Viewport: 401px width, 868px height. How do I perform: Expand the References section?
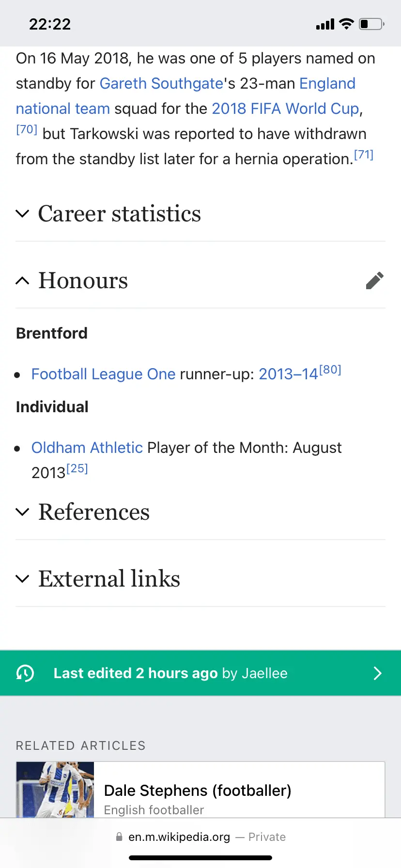tap(94, 512)
